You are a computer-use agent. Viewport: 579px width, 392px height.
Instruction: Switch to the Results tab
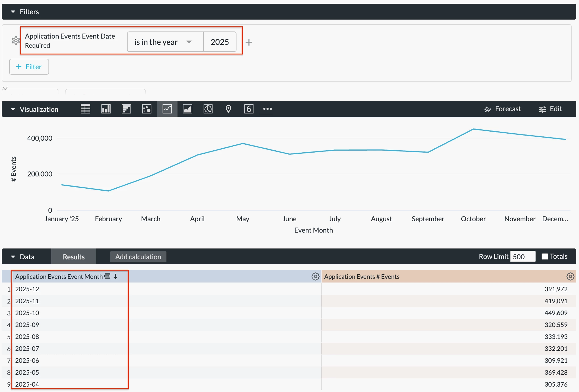[x=74, y=257]
